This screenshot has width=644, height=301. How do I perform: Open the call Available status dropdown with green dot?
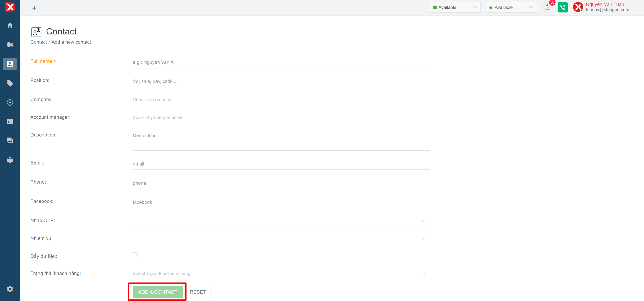tap(511, 8)
